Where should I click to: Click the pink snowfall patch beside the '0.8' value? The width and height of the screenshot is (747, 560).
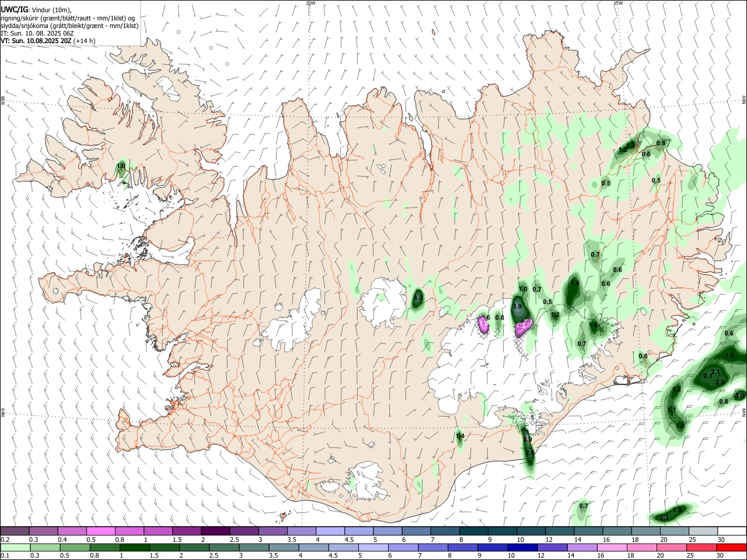pyautogui.click(x=483, y=324)
